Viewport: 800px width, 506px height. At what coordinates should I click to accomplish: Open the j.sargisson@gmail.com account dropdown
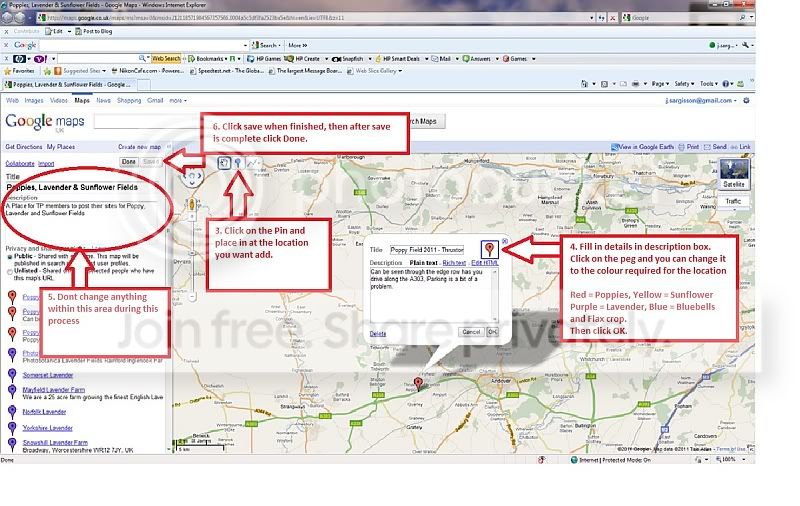701,100
